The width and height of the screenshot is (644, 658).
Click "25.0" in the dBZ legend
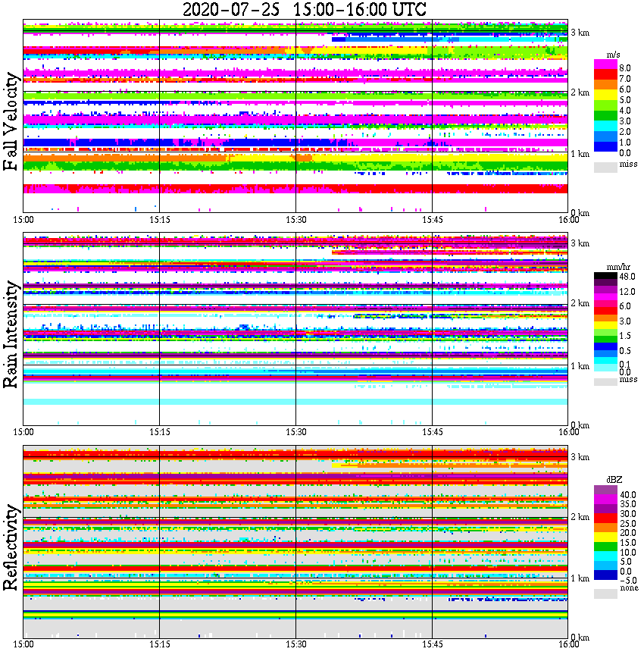(x=627, y=523)
